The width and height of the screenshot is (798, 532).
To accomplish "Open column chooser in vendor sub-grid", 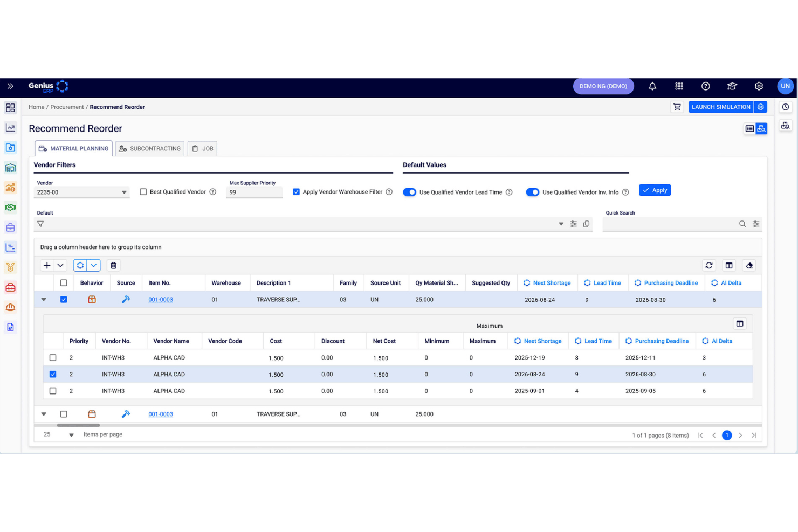I will pyautogui.click(x=740, y=324).
